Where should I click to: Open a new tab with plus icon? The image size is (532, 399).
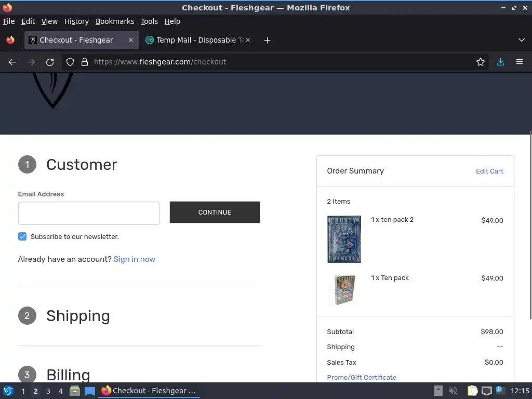click(x=268, y=41)
